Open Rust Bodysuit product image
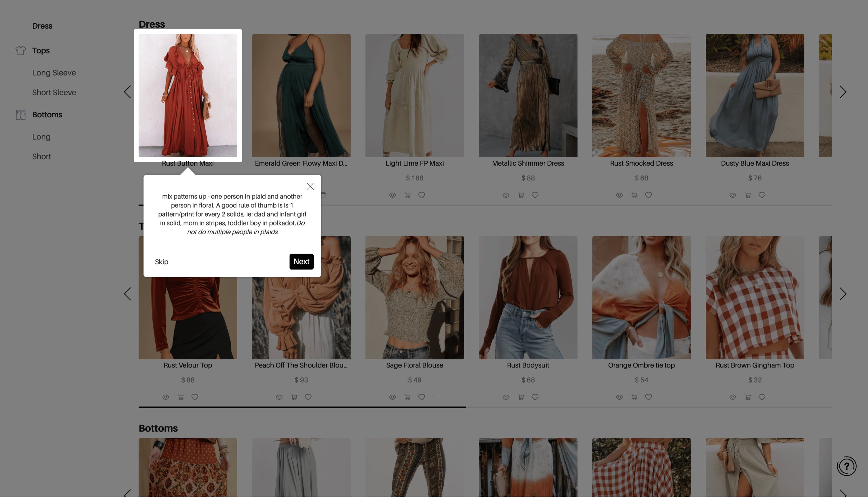 click(528, 298)
